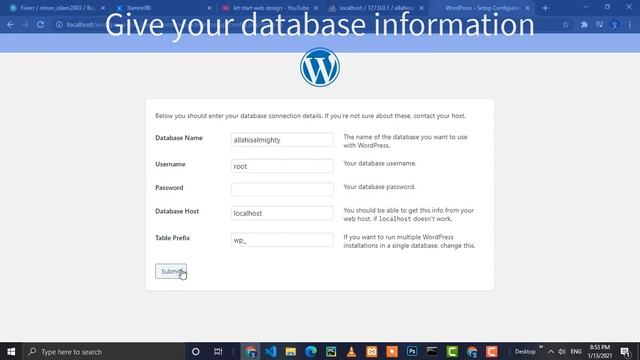Close the Fiverr tab

[x=103, y=8]
